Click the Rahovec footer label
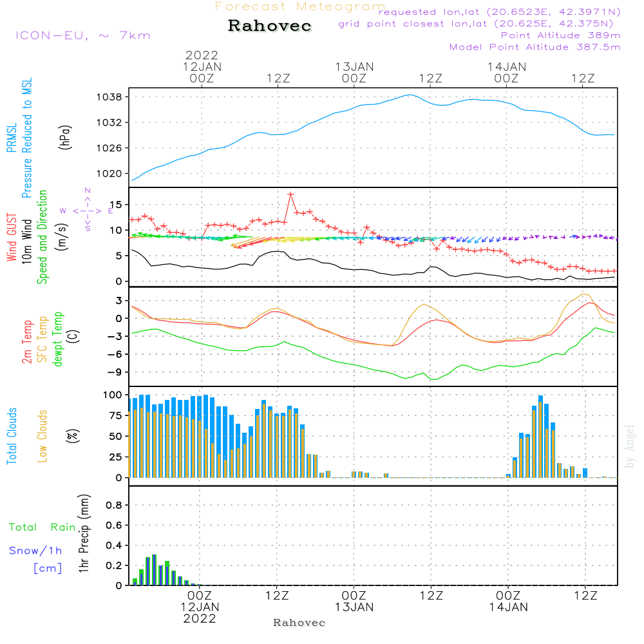 299,623
